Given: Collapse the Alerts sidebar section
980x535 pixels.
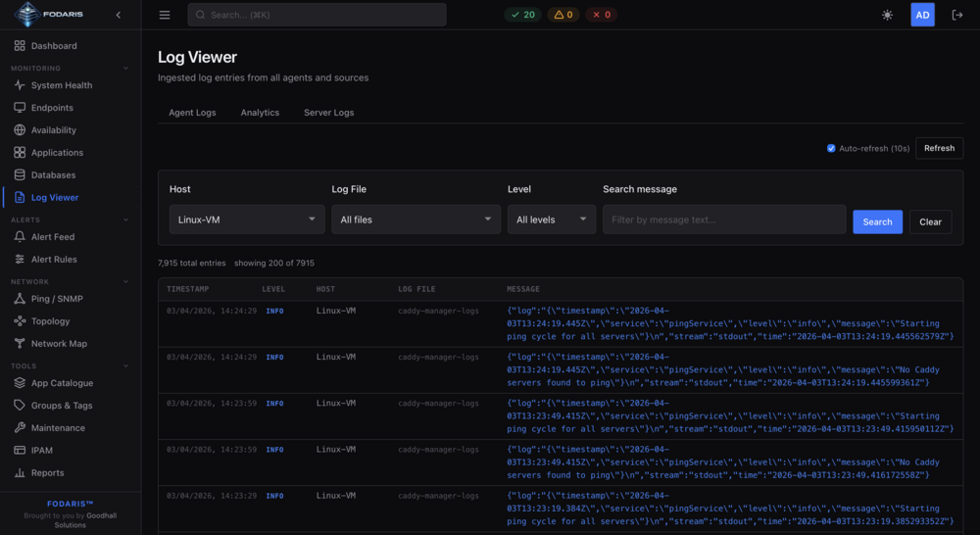Looking at the screenshot, I should [x=125, y=220].
